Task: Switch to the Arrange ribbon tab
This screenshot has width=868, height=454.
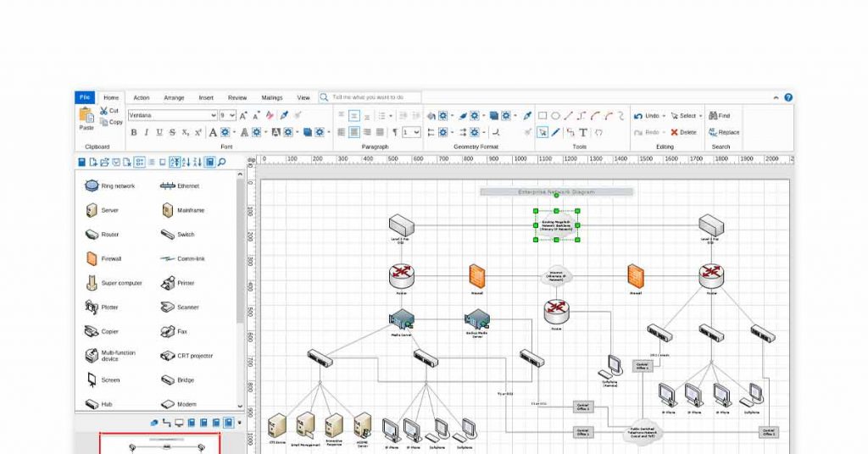Action: click(x=174, y=97)
